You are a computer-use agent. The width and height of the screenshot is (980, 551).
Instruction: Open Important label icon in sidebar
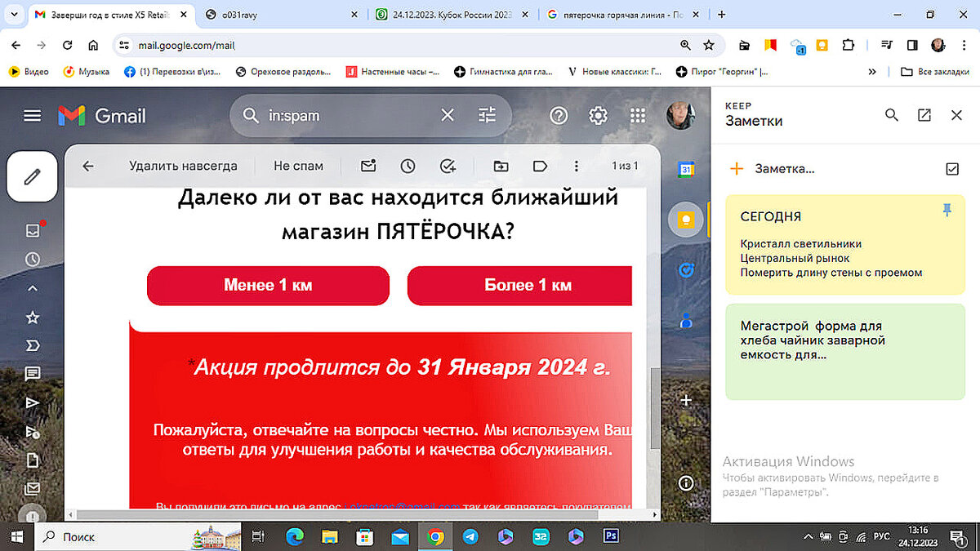(x=33, y=345)
